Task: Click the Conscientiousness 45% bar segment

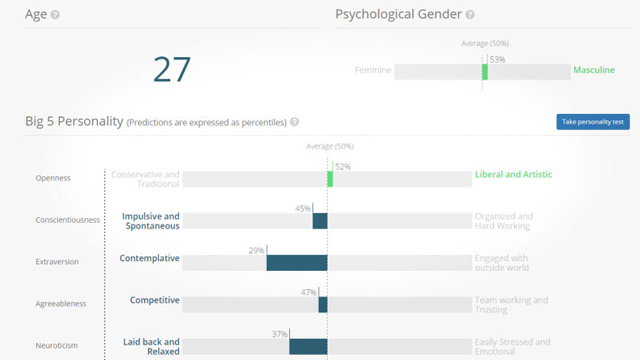Action: 320,221
